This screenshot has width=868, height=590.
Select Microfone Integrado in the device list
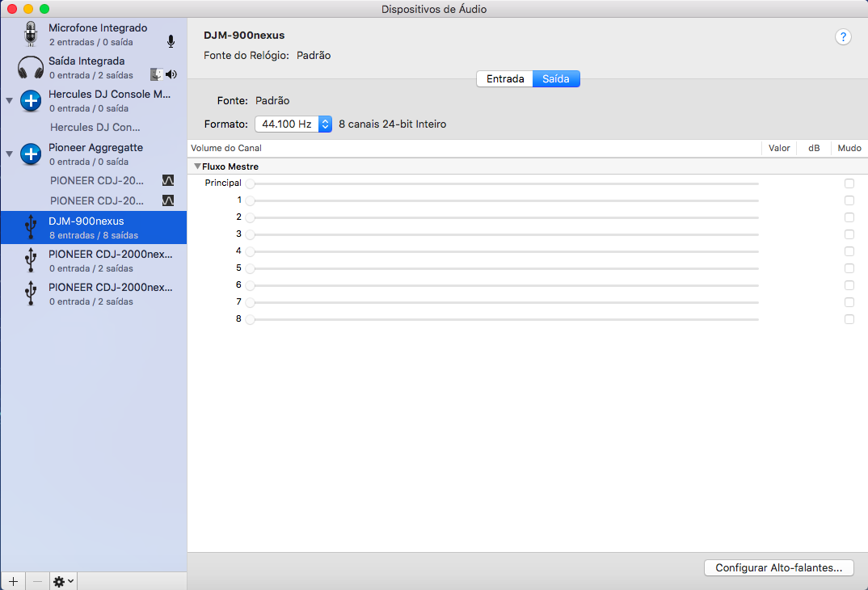94,34
